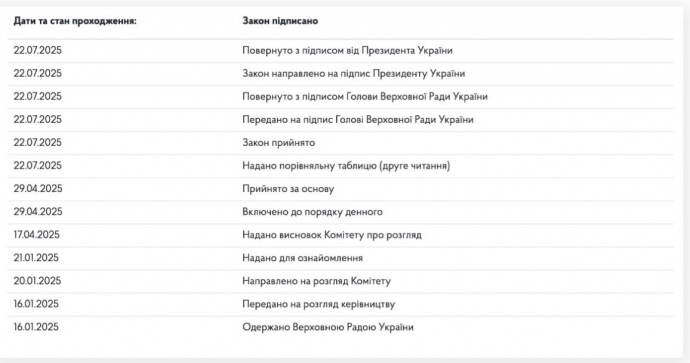Select the 'Закон прийнято' entry
Viewport: 690px width, 363px height.
[279, 143]
